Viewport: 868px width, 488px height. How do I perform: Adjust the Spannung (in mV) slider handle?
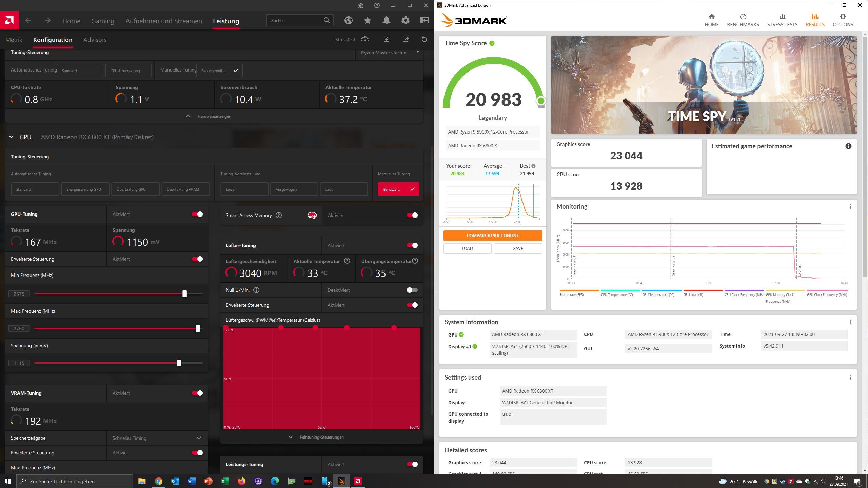point(179,363)
